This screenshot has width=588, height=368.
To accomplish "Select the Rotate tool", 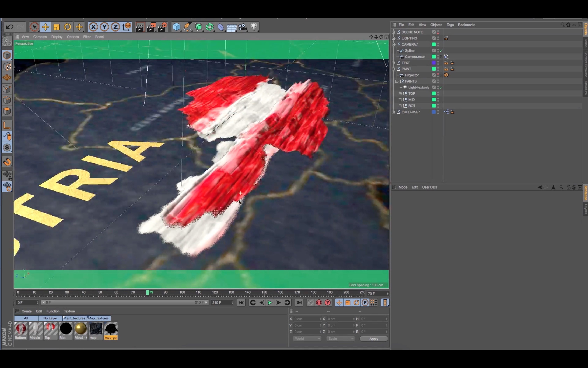I will [x=68, y=27].
